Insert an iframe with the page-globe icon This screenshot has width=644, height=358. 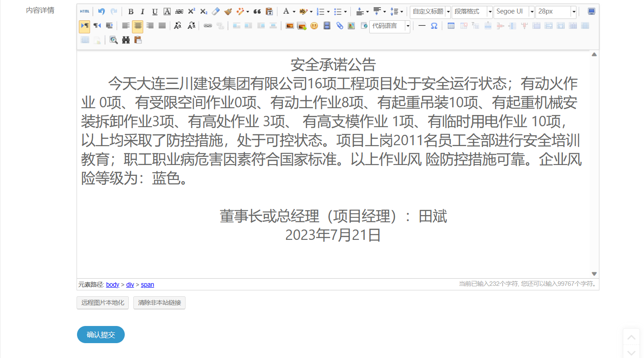point(364,26)
